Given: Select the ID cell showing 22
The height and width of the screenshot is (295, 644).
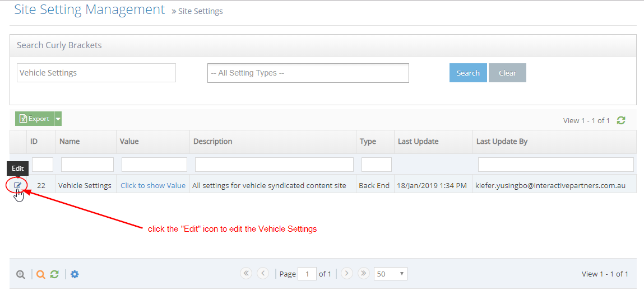Looking at the screenshot, I should pyautogui.click(x=41, y=185).
